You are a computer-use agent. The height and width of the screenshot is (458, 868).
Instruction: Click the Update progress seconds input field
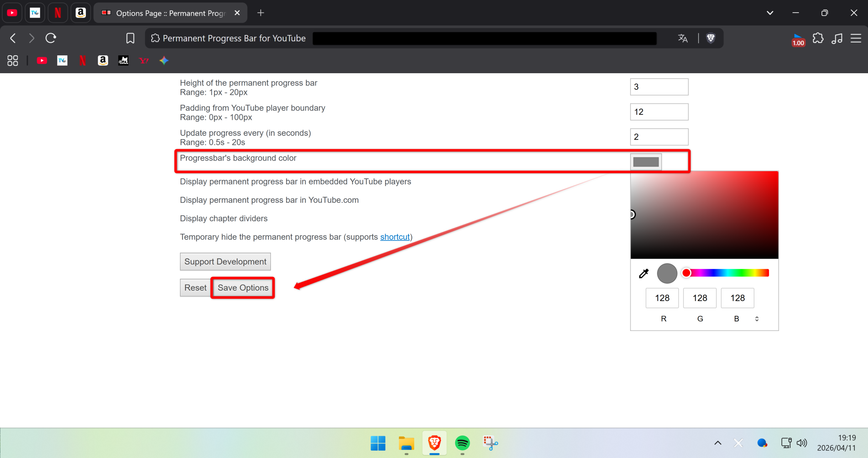(x=659, y=137)
